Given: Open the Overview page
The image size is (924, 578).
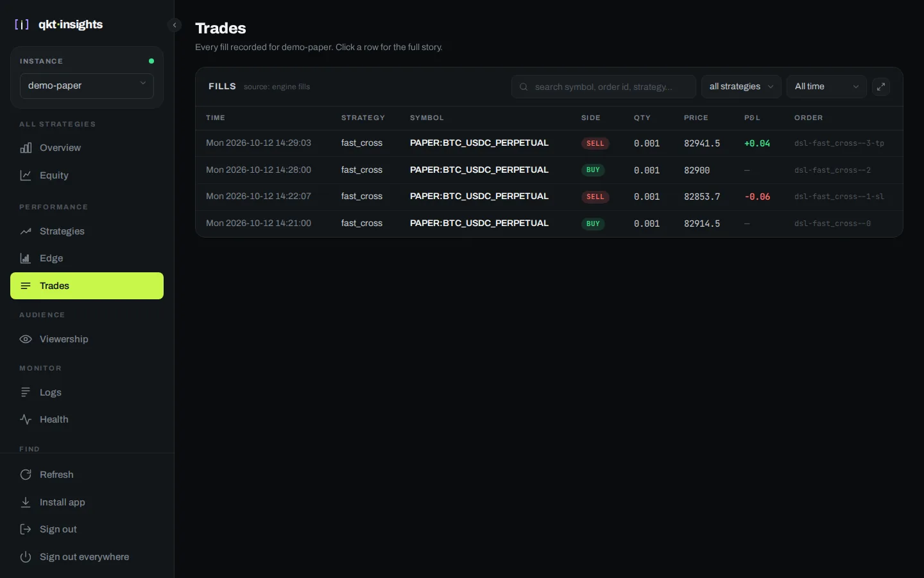Looking at the screenshot, I should tap(87, 148).
